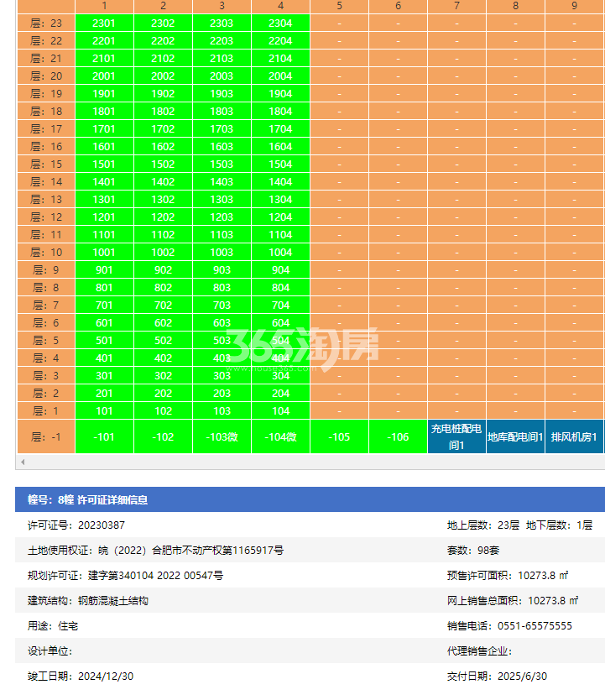
Task: Click unit 1002 cell
Action: click(x=163, y=253)
